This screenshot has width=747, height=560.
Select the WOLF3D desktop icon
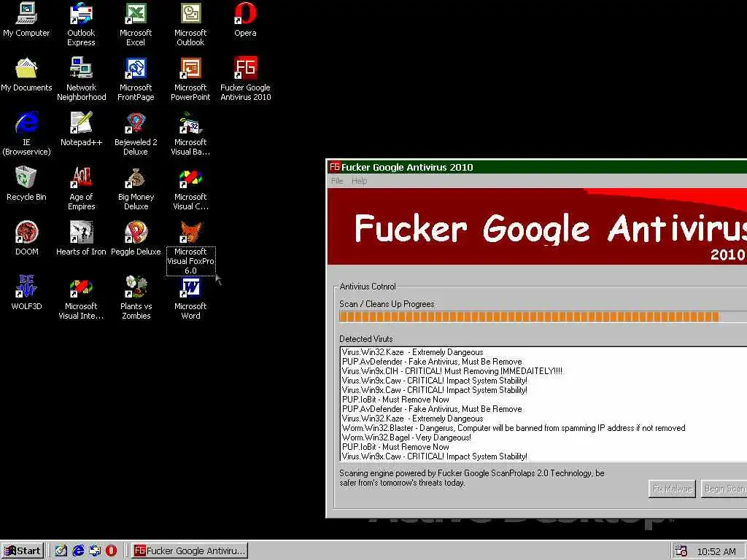(x=26, y=293)
